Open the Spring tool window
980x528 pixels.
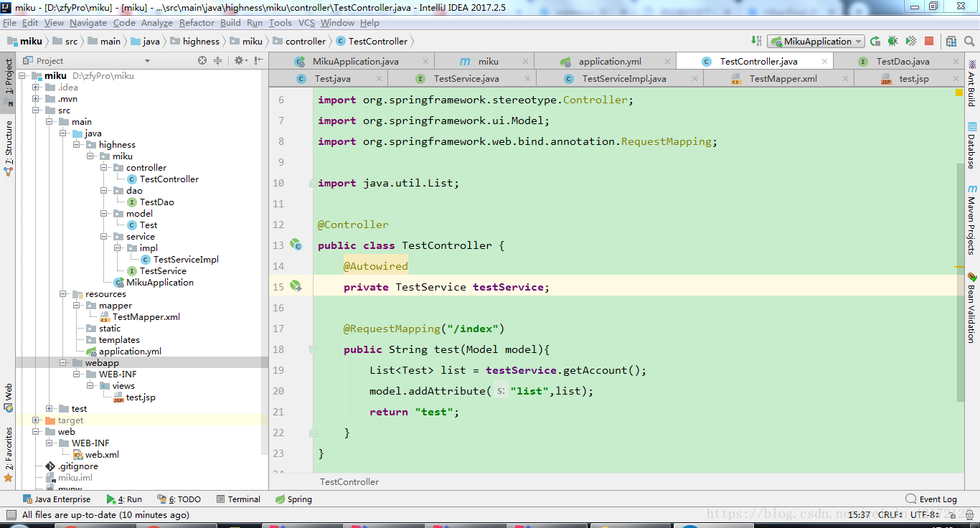tap(293, 499)
